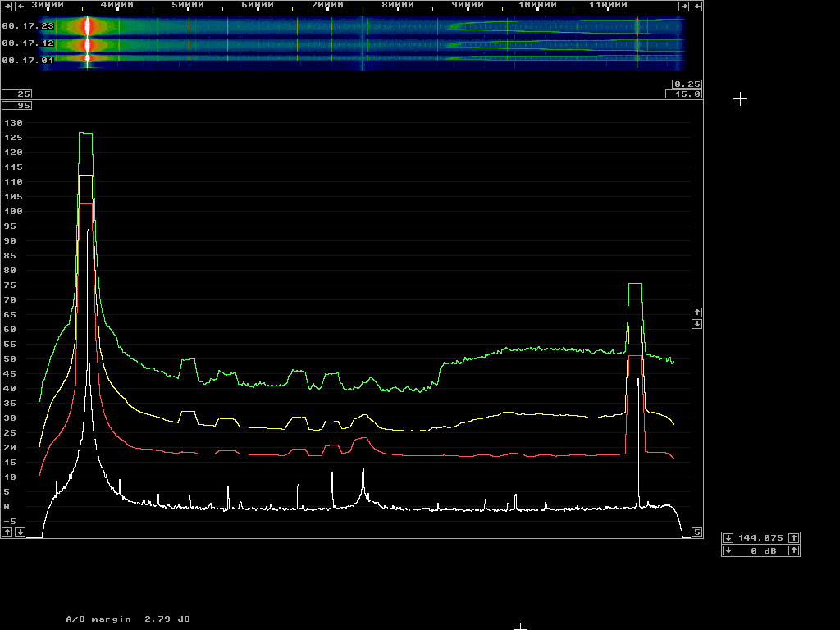The height and width of the screenshot is (630, 840).
Task: Click the 00.17.12 waterfall timestamp
Action: (x=28, y=43)
